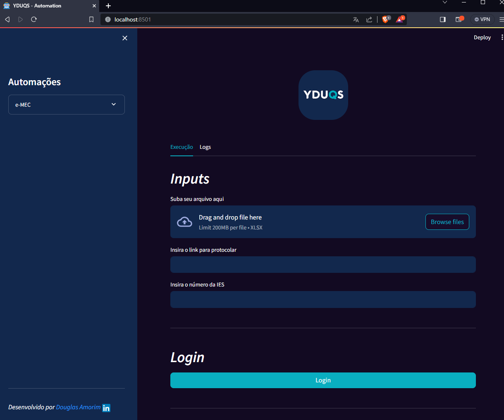
Task: Select the Execução tab
Action: tap(182, 147)
